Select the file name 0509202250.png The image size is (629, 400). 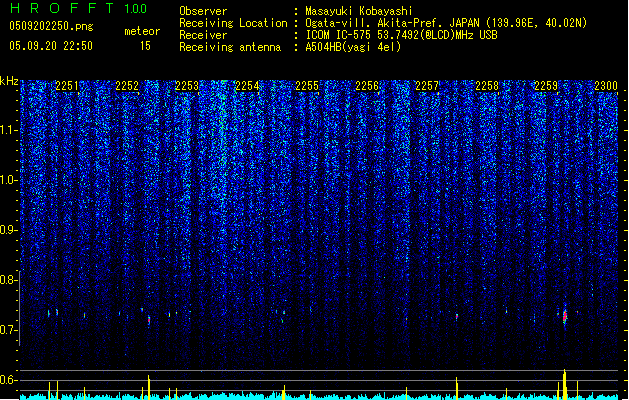click(x=51, y=26)
